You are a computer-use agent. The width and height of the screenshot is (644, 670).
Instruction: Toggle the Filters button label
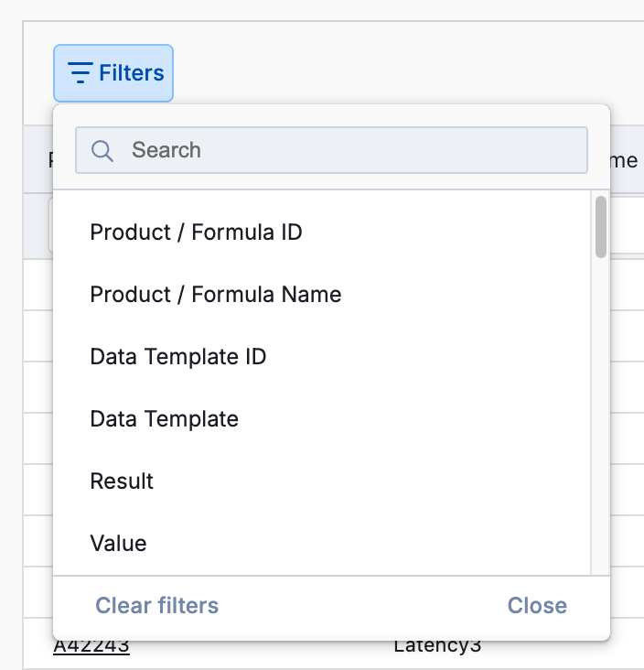click(132, 73)
